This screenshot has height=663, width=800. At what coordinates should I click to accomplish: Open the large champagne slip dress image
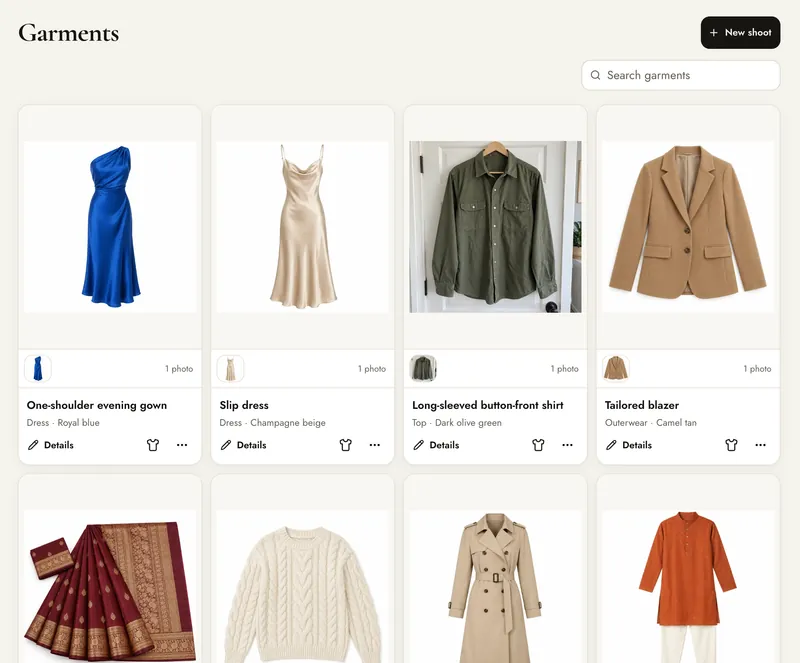pyautogui.click(x=303, y=227)
